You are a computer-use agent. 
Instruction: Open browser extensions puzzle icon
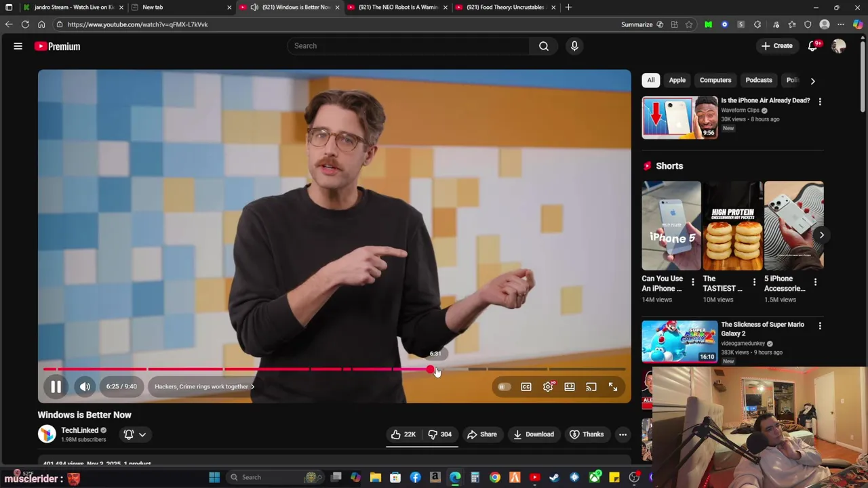point(757,24)
